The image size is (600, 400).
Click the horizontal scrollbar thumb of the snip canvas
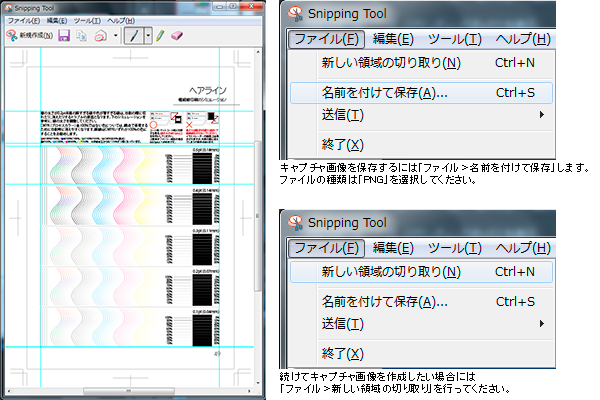tap(129, 391)
